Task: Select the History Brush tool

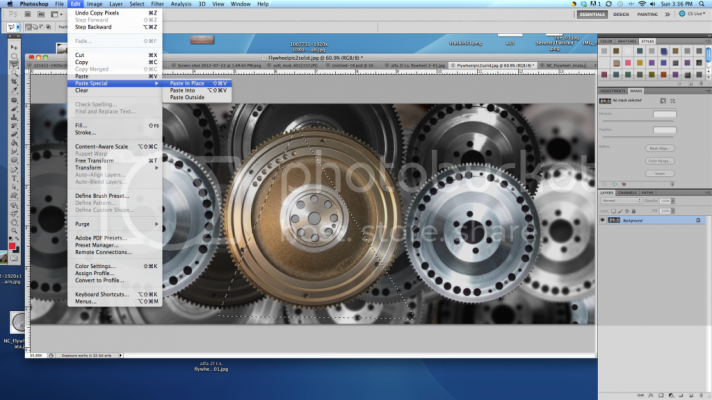Action: [14, 126]
